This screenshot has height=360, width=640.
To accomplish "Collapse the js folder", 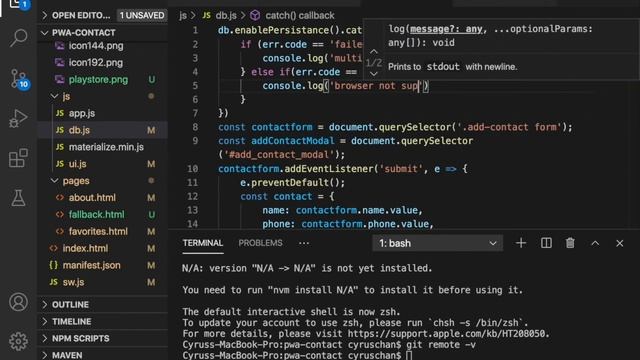I will [66, 97].
